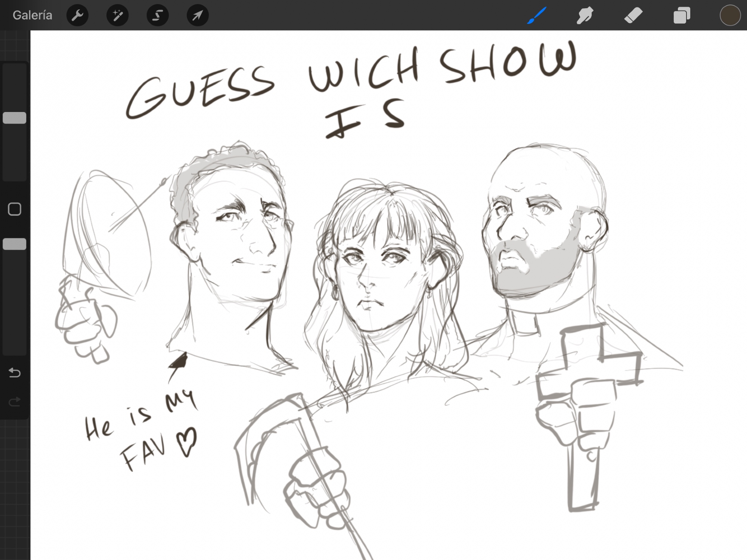The image size is (747, 560).
Task: Undo the last stroke
Action: click(15, 373)
